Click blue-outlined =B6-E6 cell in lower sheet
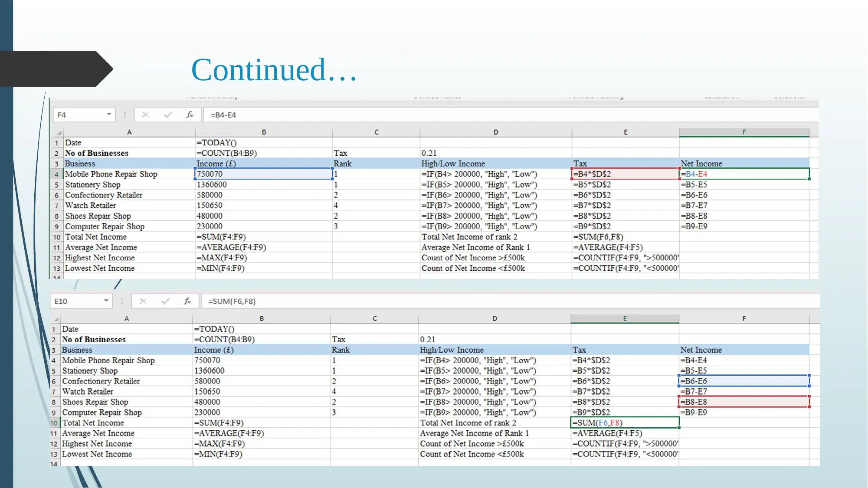The width and height of the screenshot is (868, 488). [x=744, y=381]
